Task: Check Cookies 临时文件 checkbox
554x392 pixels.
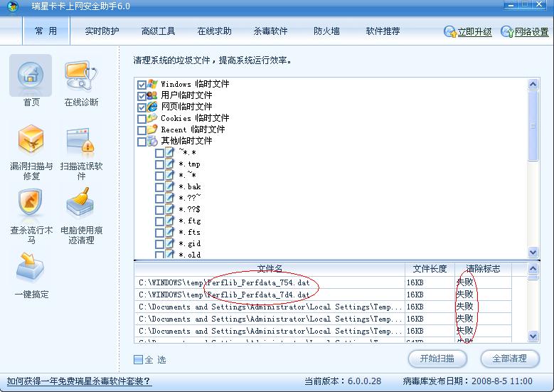Action: [x=142, y=119]
